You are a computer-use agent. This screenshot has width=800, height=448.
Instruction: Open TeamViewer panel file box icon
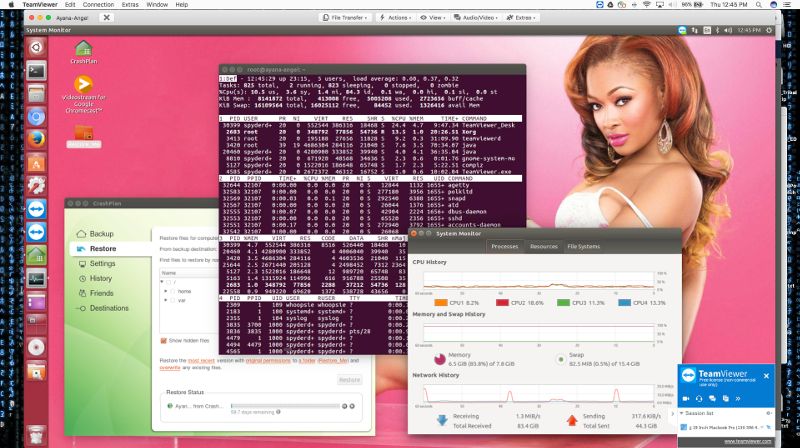[x=726, y=399]
